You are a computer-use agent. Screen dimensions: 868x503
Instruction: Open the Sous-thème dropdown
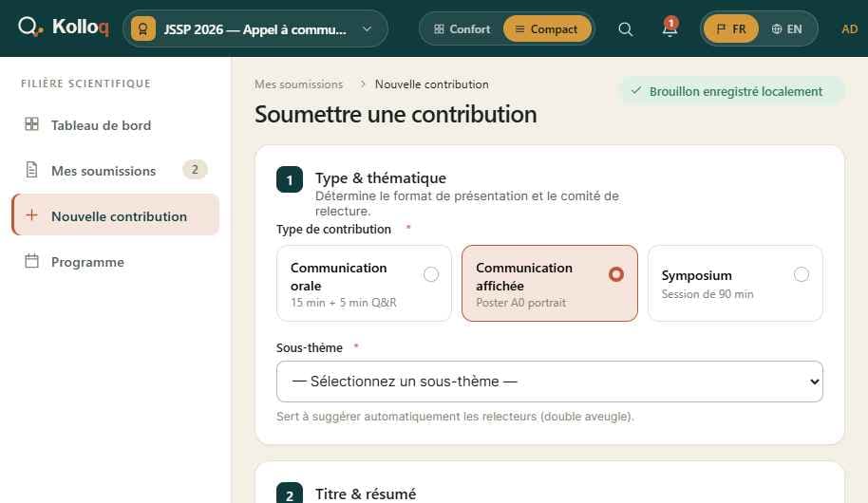(549, 382)
